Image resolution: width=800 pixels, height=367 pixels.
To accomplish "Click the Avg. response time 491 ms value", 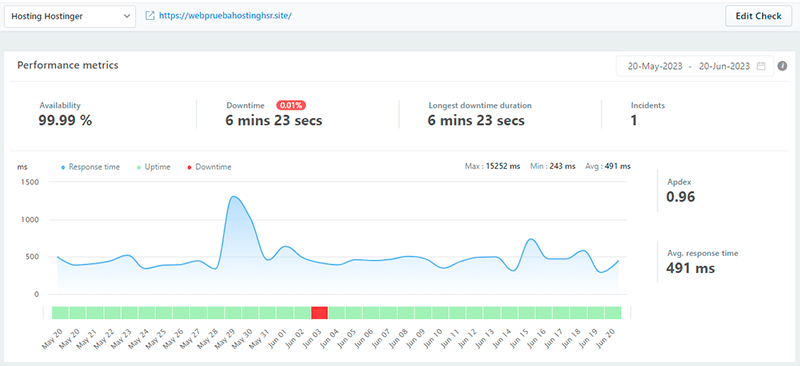I will tap(690, 267).
